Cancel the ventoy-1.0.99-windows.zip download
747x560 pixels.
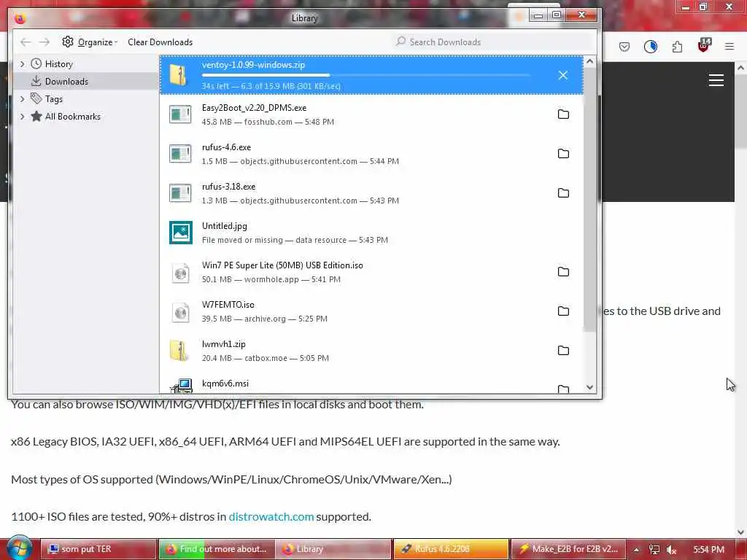point(562,75)
